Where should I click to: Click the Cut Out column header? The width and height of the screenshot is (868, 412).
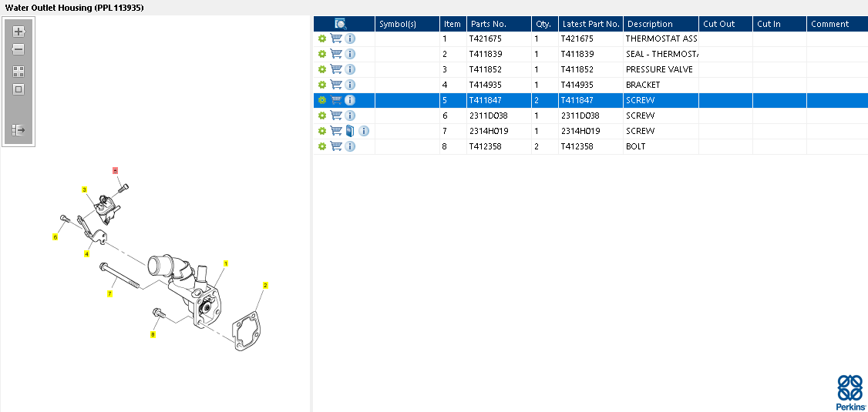coord(725,24)
